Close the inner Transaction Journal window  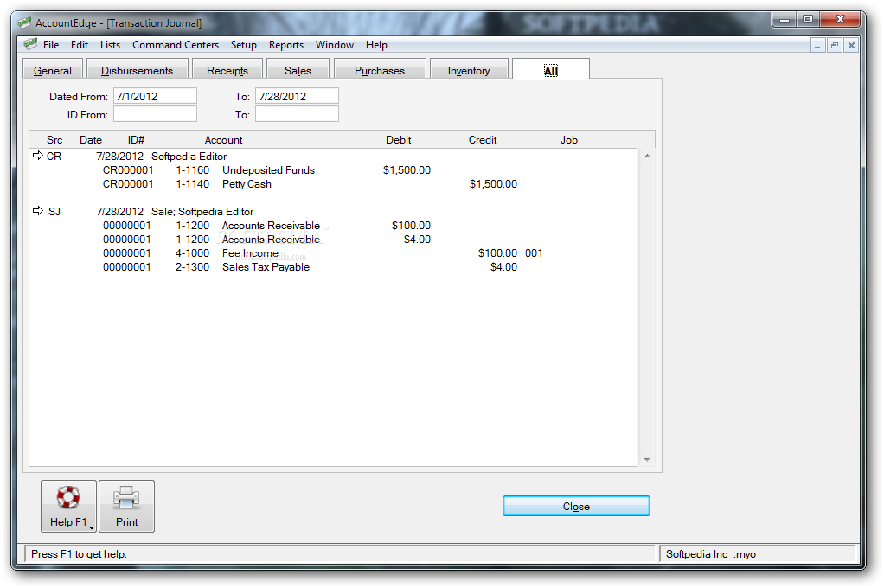coord(851,45)
